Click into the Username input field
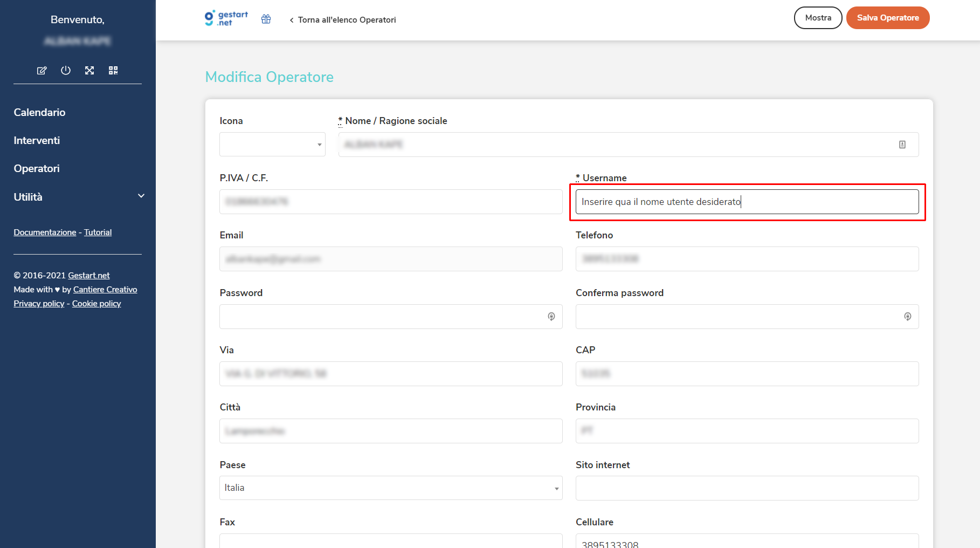 click(747, 202)
